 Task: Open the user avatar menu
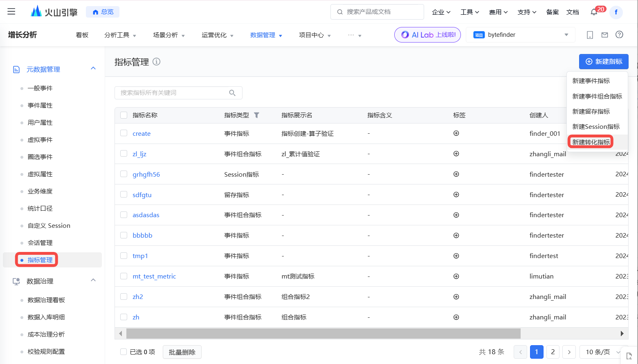tap(616, 12)
